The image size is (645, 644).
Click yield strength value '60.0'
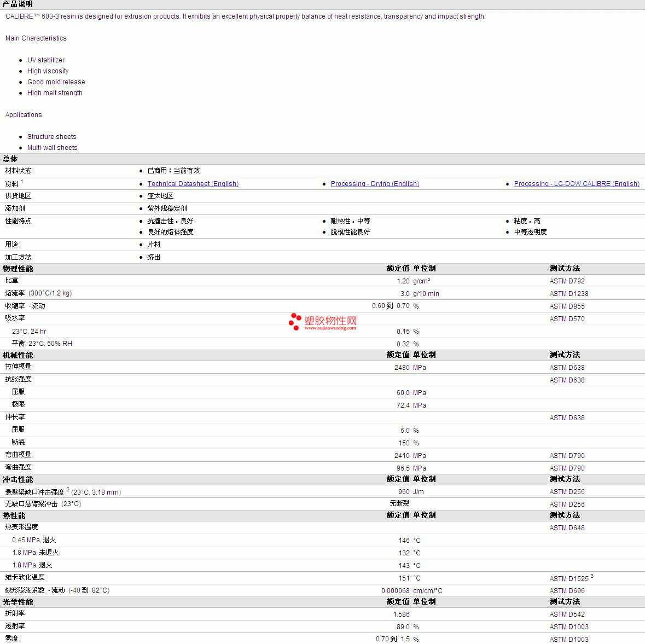click(403, 393)
